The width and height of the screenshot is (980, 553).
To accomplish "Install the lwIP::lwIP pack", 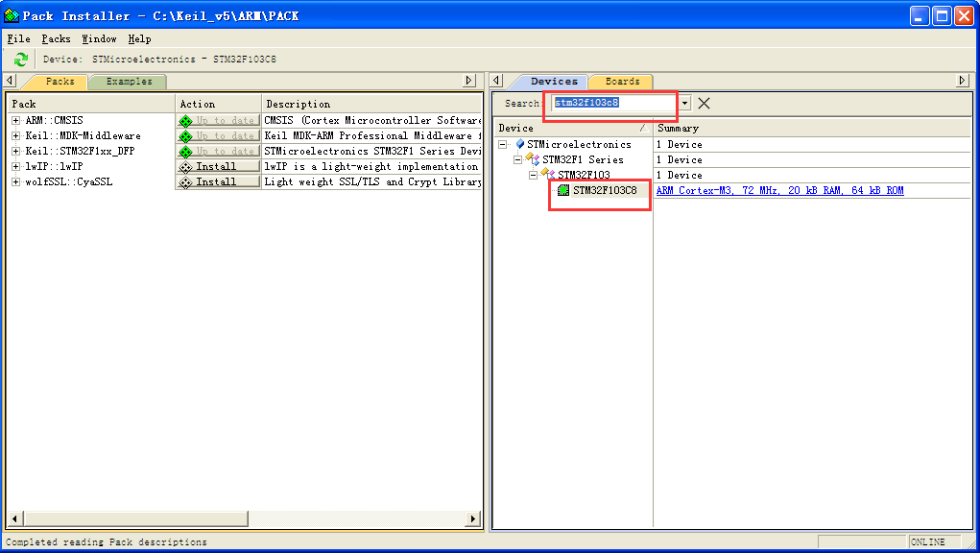I will 218,167.
